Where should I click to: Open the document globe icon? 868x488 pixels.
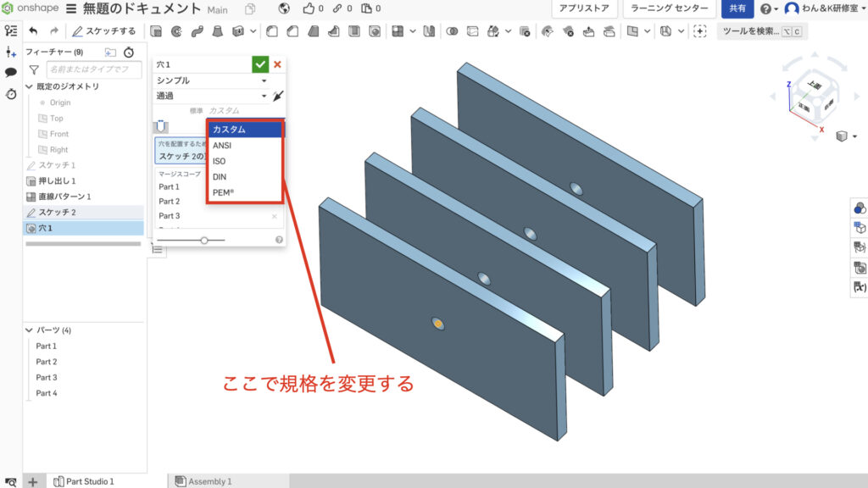(284, 8)
